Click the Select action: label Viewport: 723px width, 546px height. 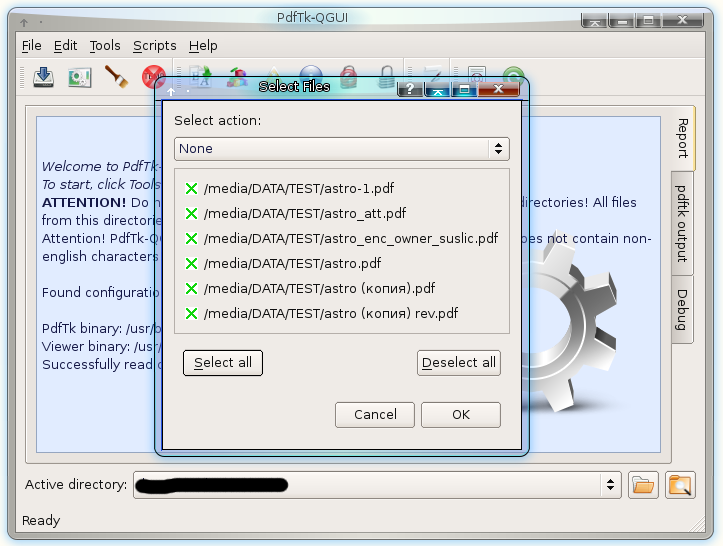[218, 120]
